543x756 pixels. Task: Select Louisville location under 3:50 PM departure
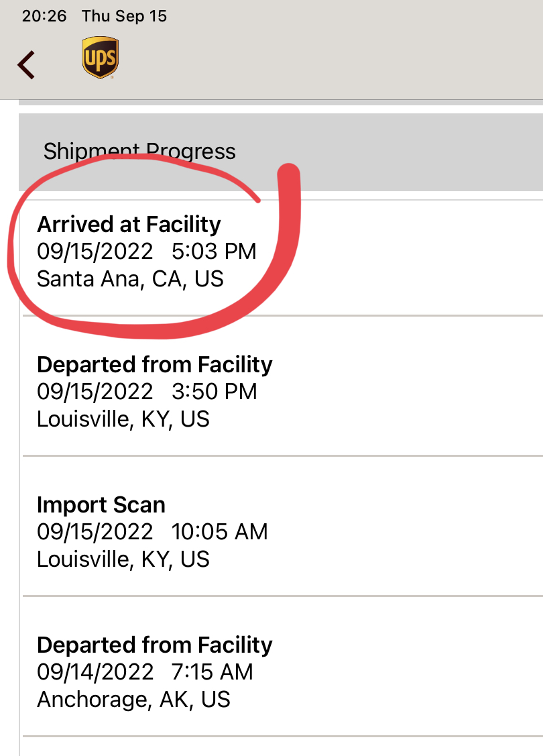click(123, 419)
